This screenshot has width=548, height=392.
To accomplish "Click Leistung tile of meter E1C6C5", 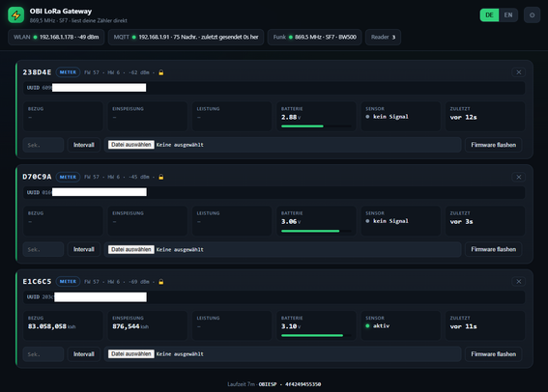I will [x=232, y=325].
